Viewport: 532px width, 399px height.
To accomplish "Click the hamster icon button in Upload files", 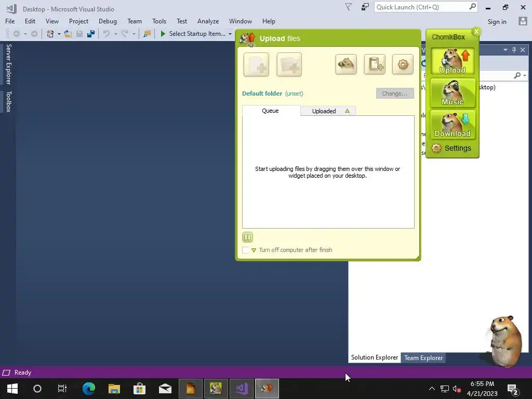I will (x=346, y=64).
